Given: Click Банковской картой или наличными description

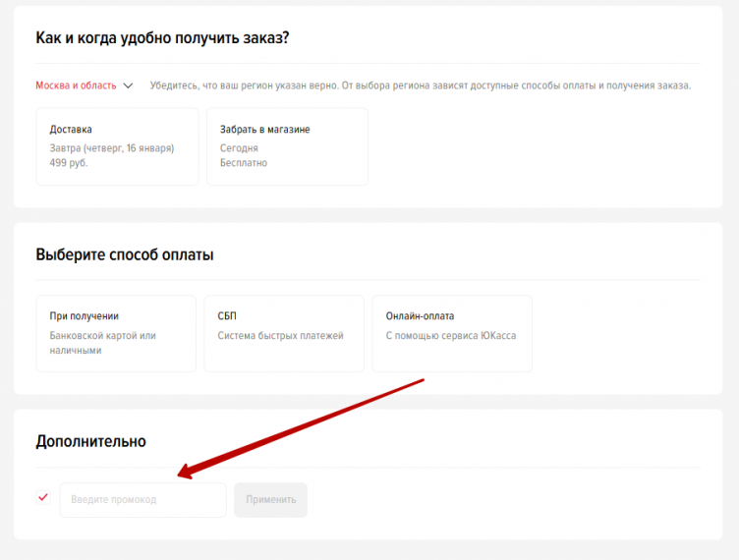Looking at the screenshot, I should [x=102, y=343].
